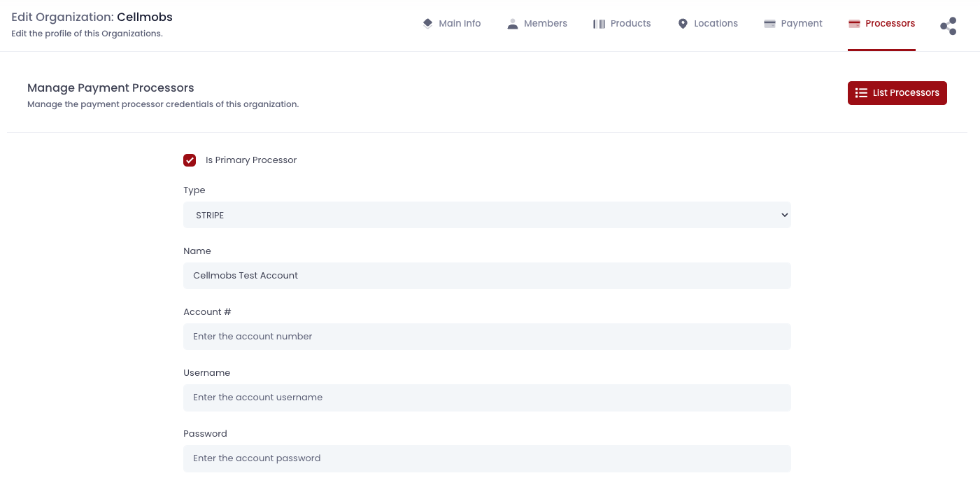Open the Locations tab

coord(708,23)
